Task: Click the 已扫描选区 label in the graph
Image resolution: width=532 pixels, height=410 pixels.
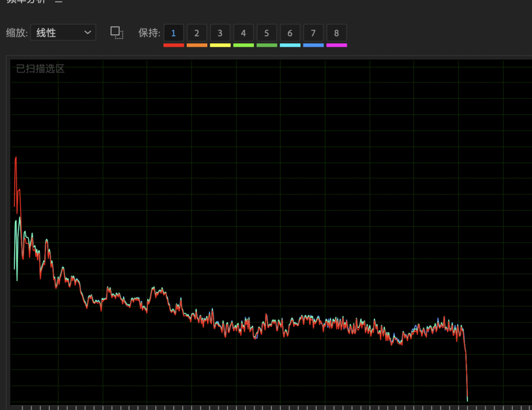Action: pyautogui.click(x=40, y=69)
